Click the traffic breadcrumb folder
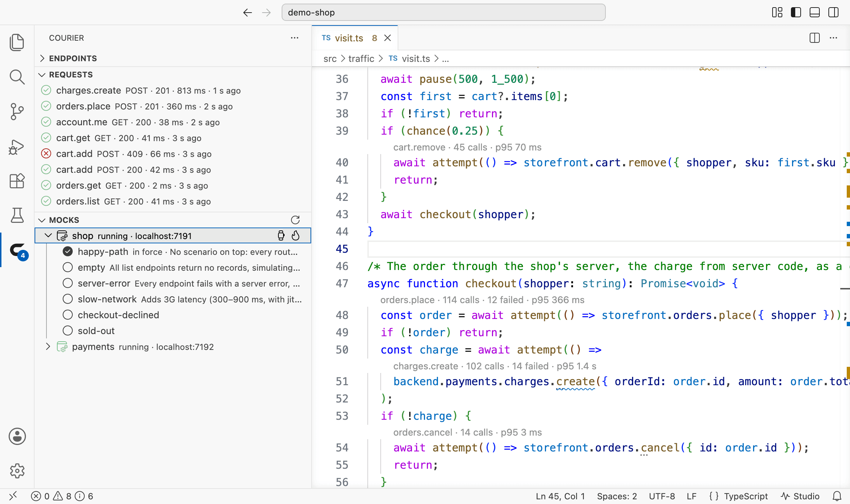 tap(361, 59)
